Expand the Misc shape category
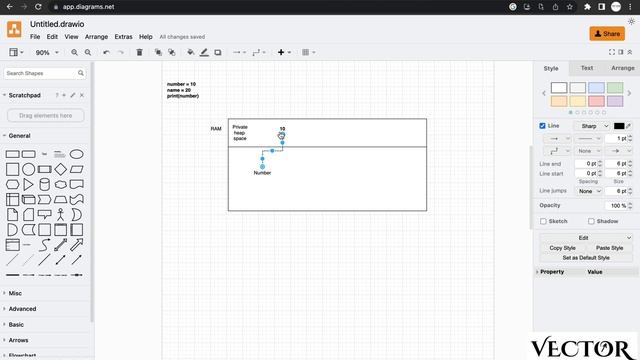This screenshot has width=640, height=360. [15, 293]
